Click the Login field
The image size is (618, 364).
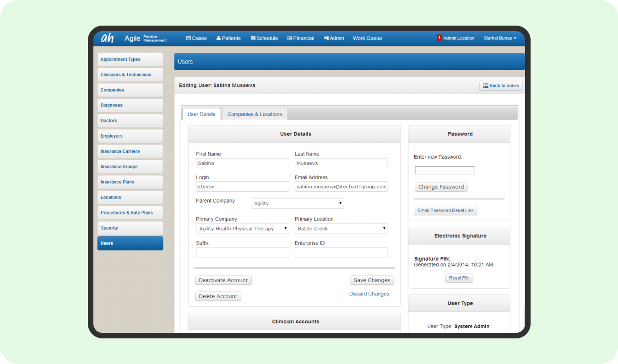(x=243, y=187)
